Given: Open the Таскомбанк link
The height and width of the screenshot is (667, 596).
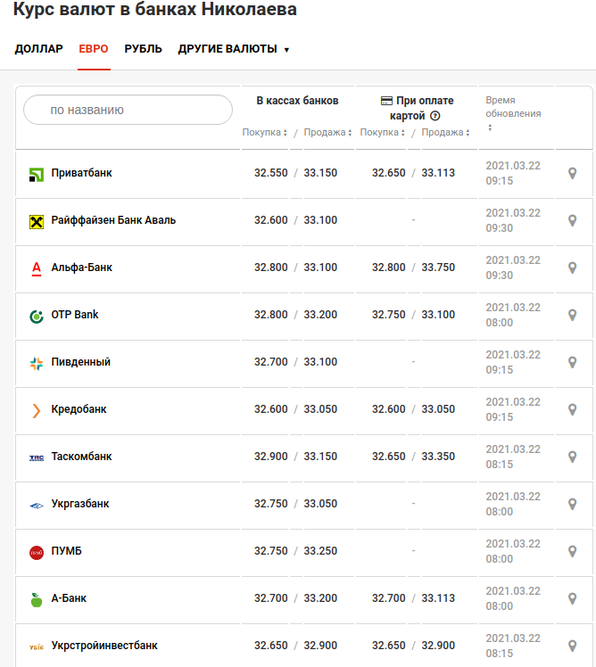Looking at the screenshot, I should [x=81, y=456].
